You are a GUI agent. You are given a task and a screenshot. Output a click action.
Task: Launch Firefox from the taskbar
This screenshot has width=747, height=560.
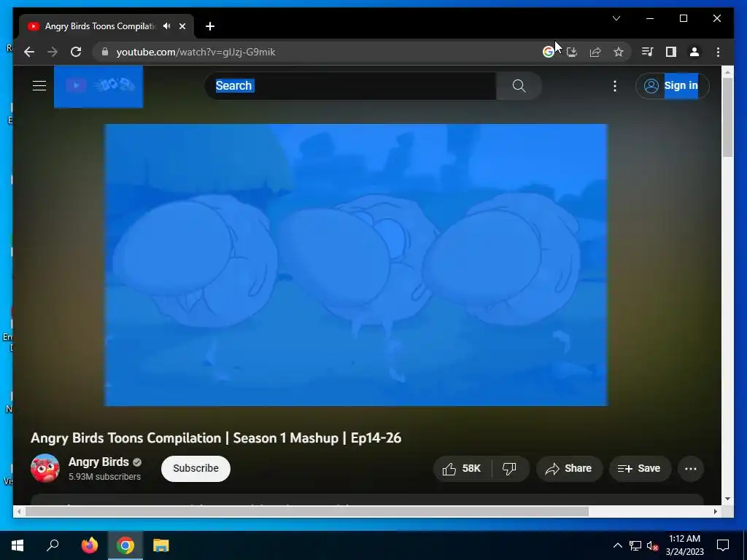[x=89, y=545]
